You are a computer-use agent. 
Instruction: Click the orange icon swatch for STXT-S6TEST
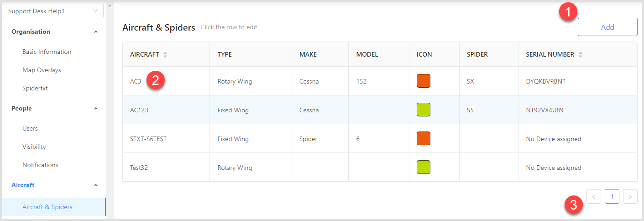click(423, 138)
